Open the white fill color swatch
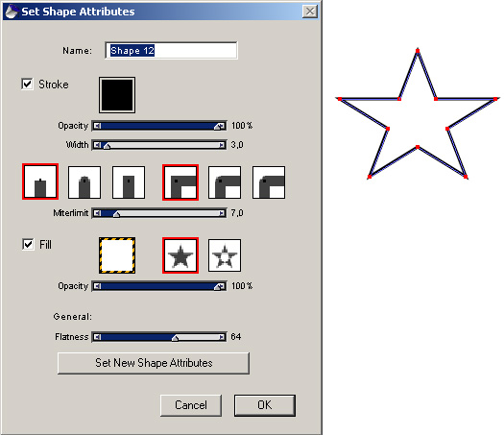This screenshot has width=504, height=435. pos(117,255)
